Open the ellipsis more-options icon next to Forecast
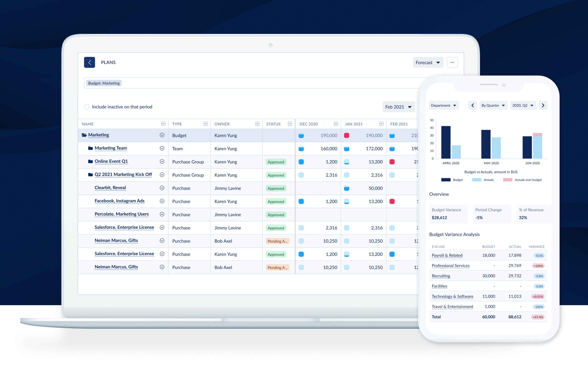 pyautogui.click(x=452, y=62)
